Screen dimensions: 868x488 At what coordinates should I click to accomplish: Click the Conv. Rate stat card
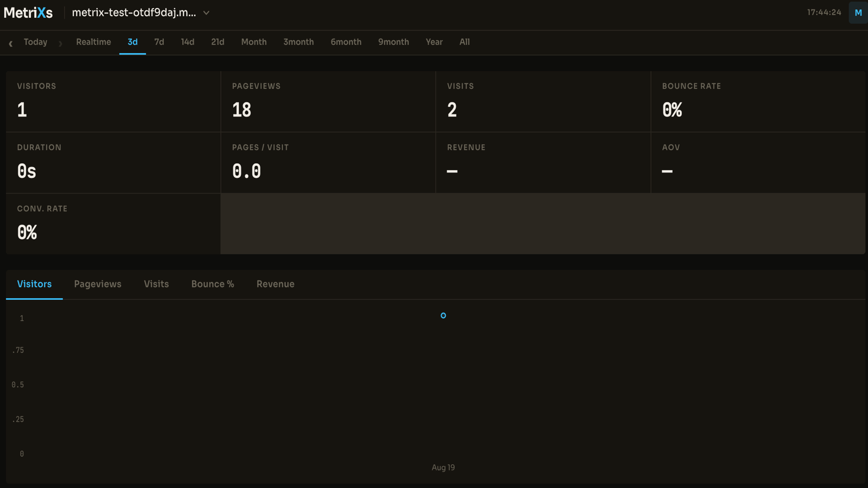coord(113,224)
